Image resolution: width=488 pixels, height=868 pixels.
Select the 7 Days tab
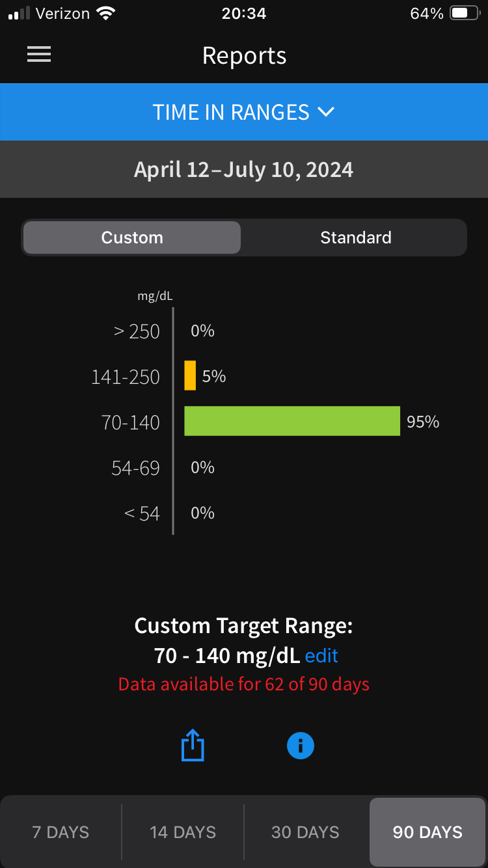point(61,832)
